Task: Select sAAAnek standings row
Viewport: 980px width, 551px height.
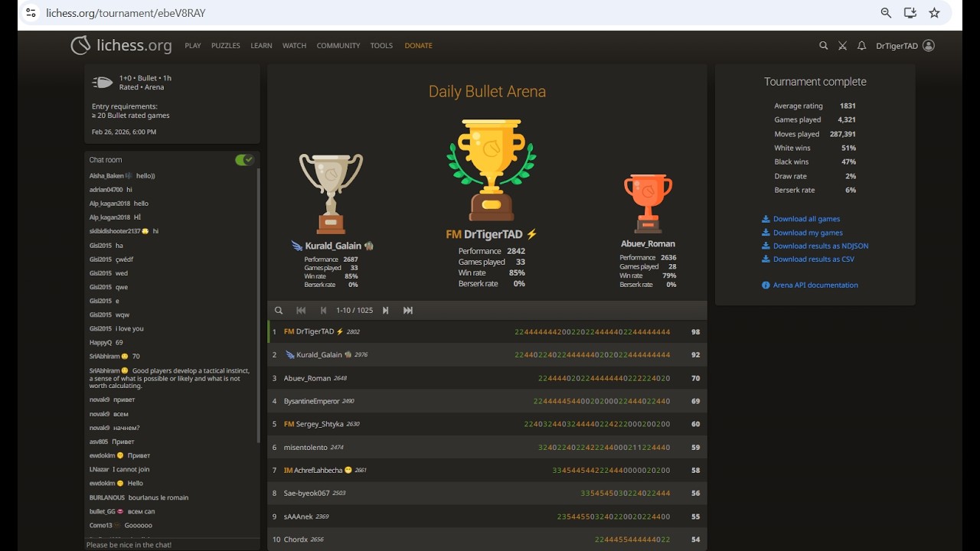Action: (x=487, y=517)
